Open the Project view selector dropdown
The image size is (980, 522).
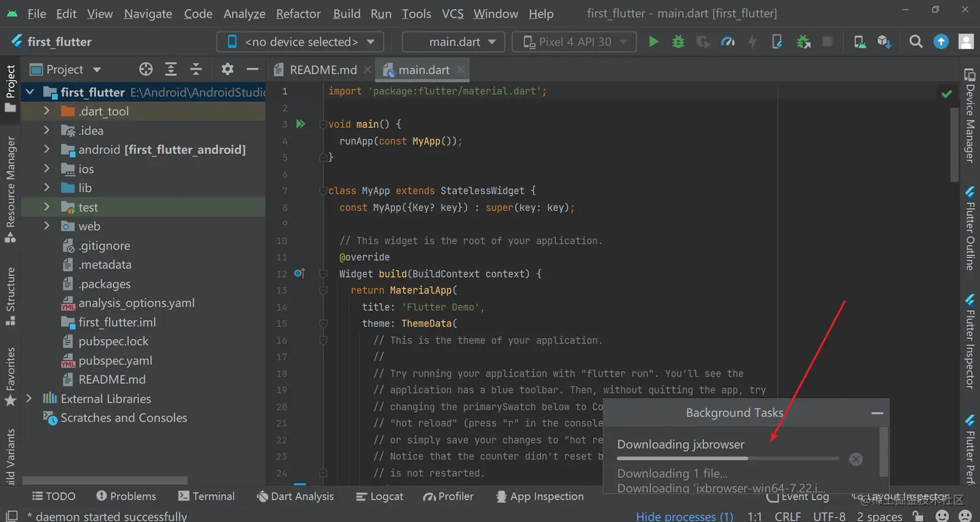coord(65,69)
